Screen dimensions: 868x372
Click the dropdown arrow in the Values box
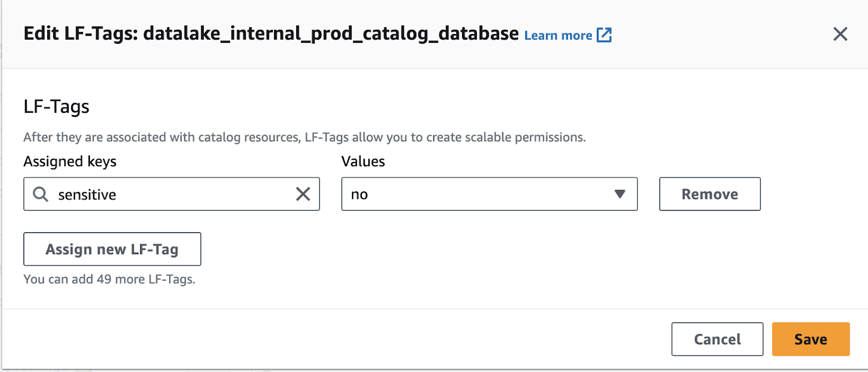(x=620, y=194)
